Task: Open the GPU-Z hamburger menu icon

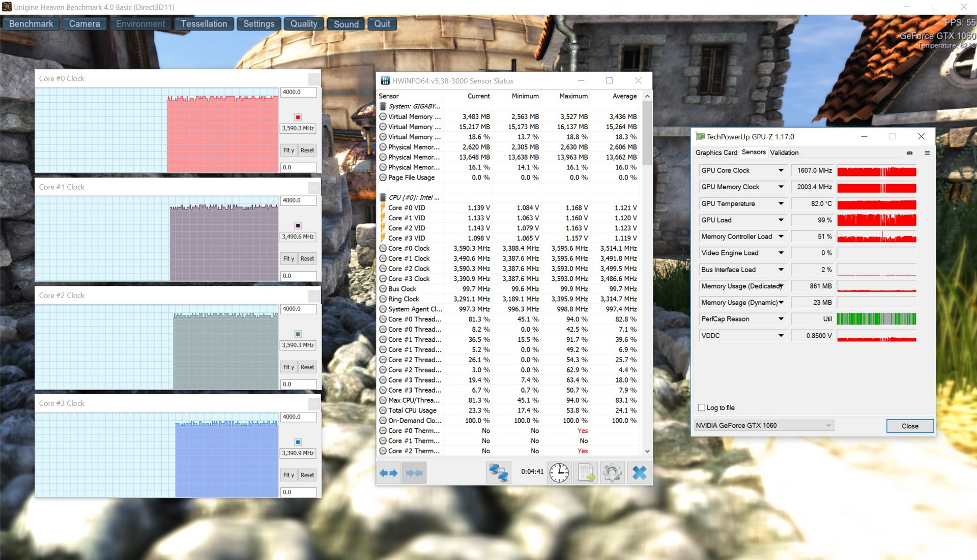Action: 927,153
